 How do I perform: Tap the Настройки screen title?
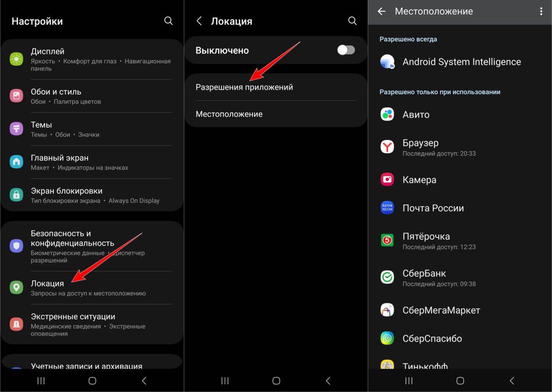pyautogui.click(x=37, y=21)
